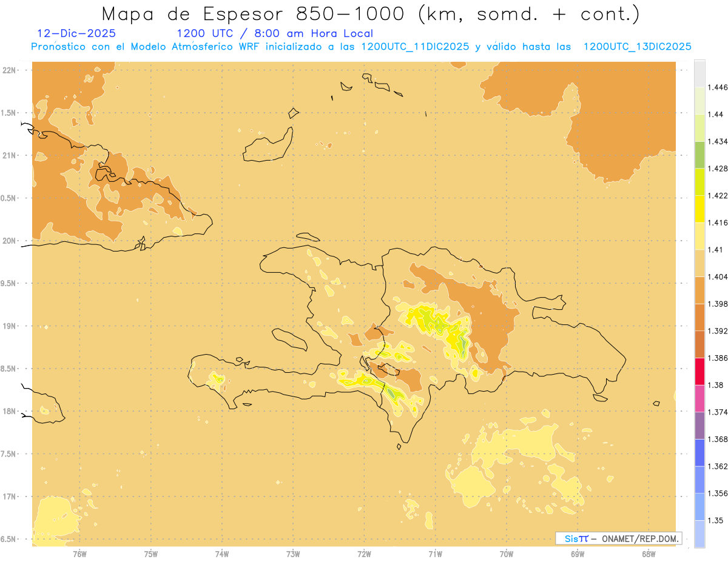Click the tan 1.404–1.41 colorbar segment
The image size is (728, 562).
(699, 263)
